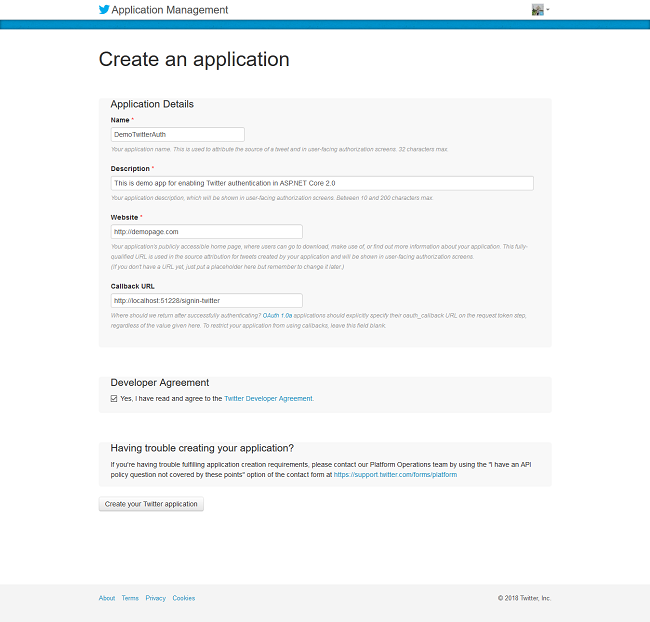Open the Twitter Developer Agreement link

(x=269, y=398)
